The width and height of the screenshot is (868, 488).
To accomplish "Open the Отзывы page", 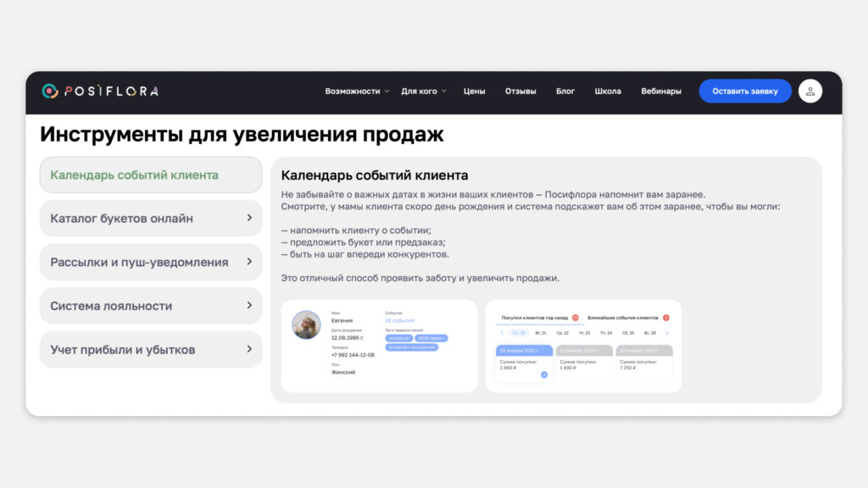I will 520,91.
